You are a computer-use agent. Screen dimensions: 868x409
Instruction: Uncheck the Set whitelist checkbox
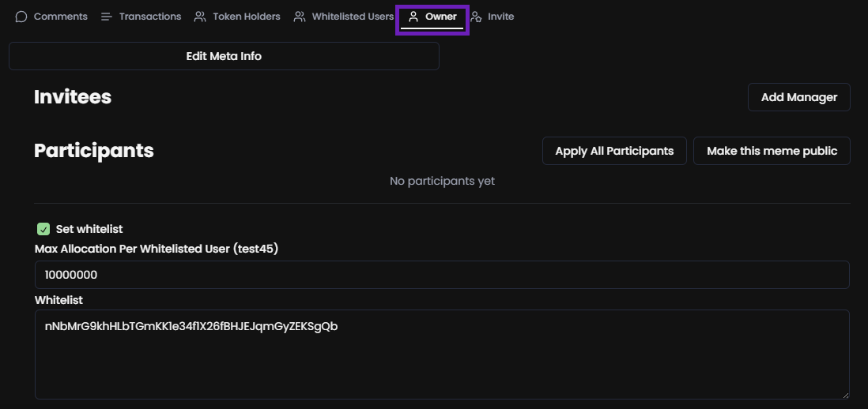pos(43,229)
